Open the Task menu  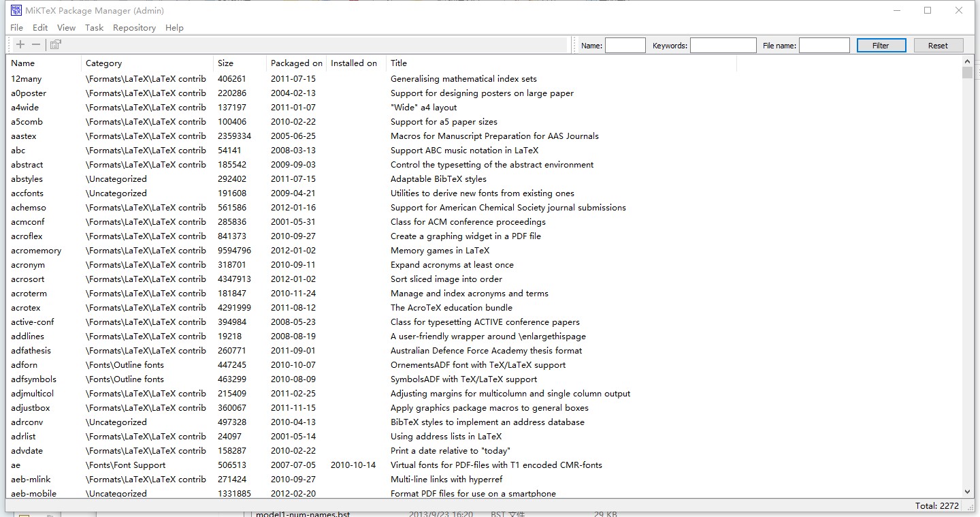pos(94,28)
